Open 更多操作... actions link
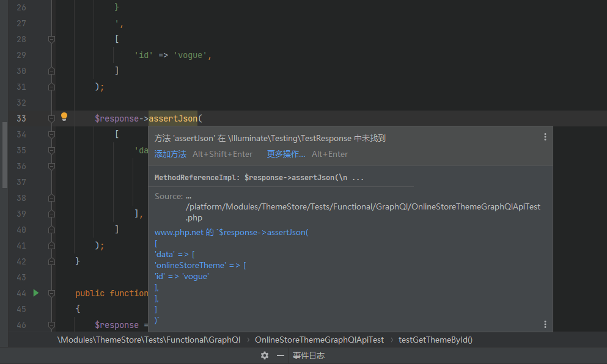This screenshot has height=364, width=607. [x=285, y=155]
